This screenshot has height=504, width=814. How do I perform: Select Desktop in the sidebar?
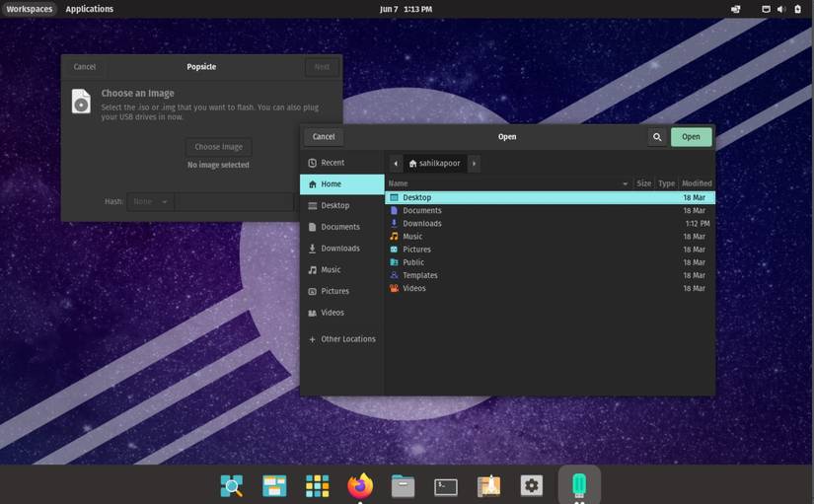pyautogui.click(x=342, y=205)
